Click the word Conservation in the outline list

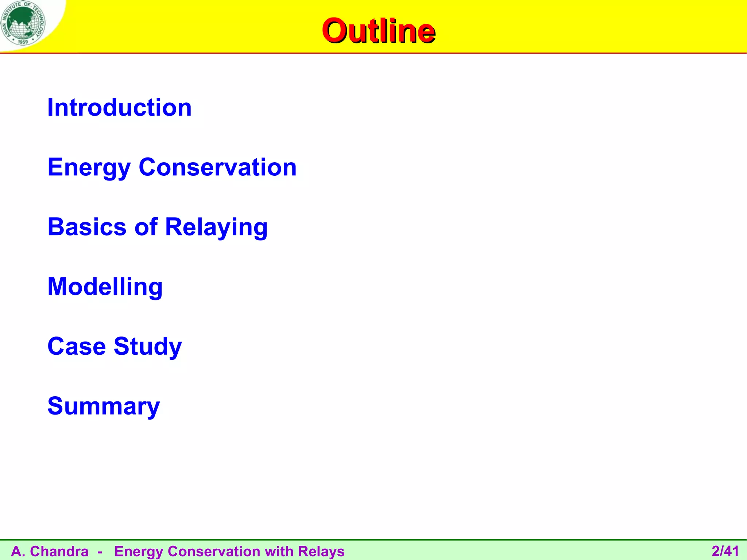click(x=217, y=167)
